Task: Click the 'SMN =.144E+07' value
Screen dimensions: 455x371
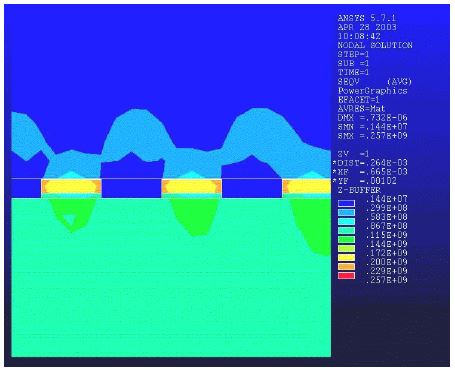Action: point(372,126)
